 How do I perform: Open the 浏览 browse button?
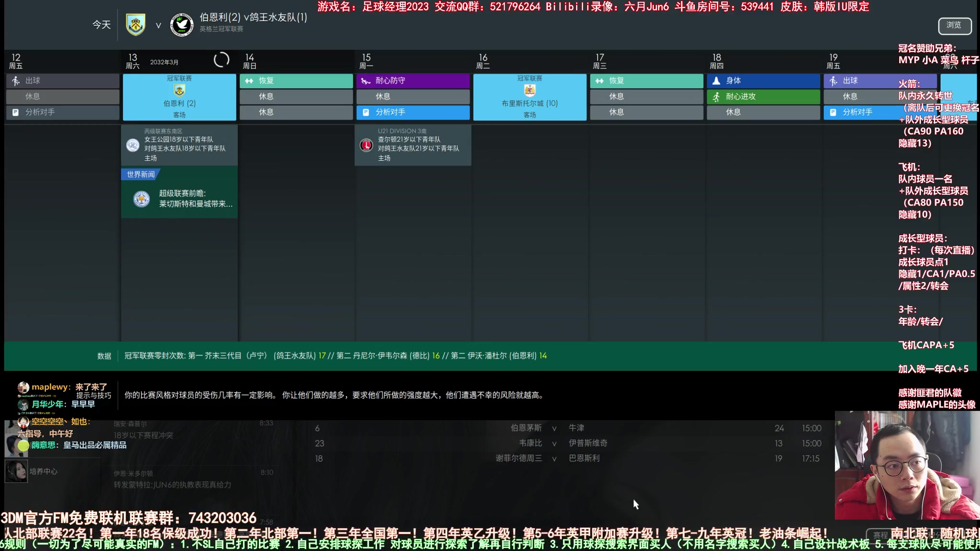pyautogui.click(x=955, y=25)
